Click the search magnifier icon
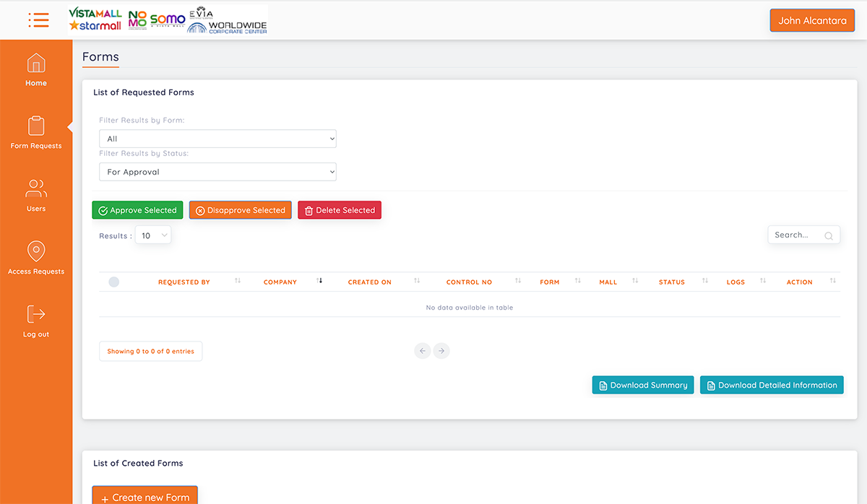This screenshot has width=867, height=504. coord(829,235)
